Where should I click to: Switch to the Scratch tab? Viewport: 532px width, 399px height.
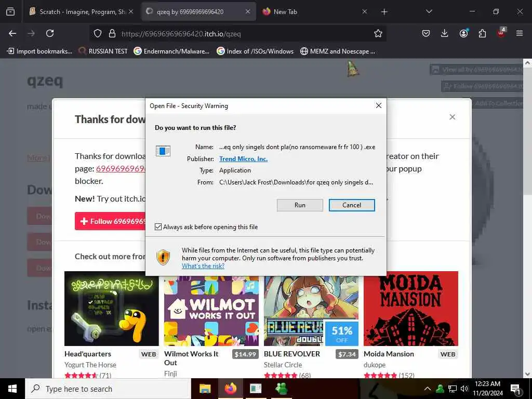pos(82,11)
